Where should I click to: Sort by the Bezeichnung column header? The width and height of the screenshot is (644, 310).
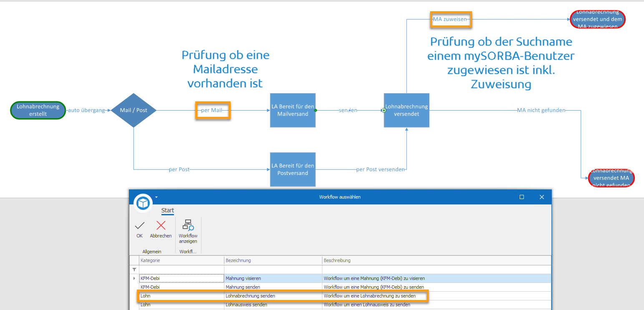[272, 260]
